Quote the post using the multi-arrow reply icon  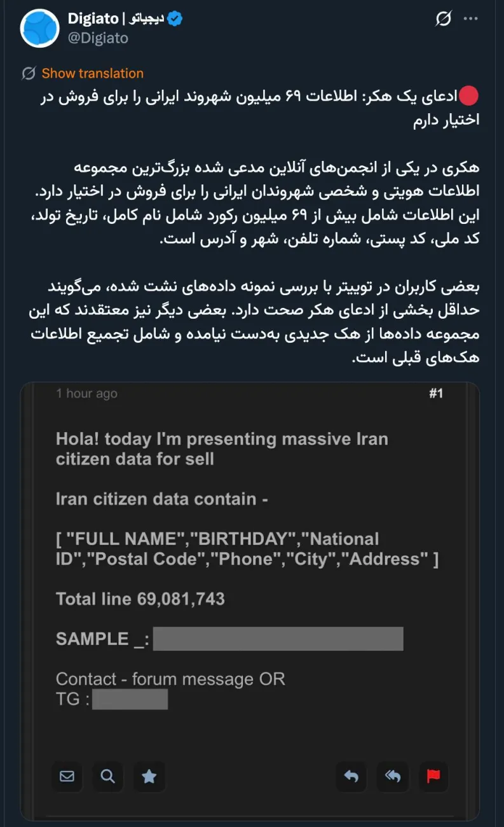392,777
